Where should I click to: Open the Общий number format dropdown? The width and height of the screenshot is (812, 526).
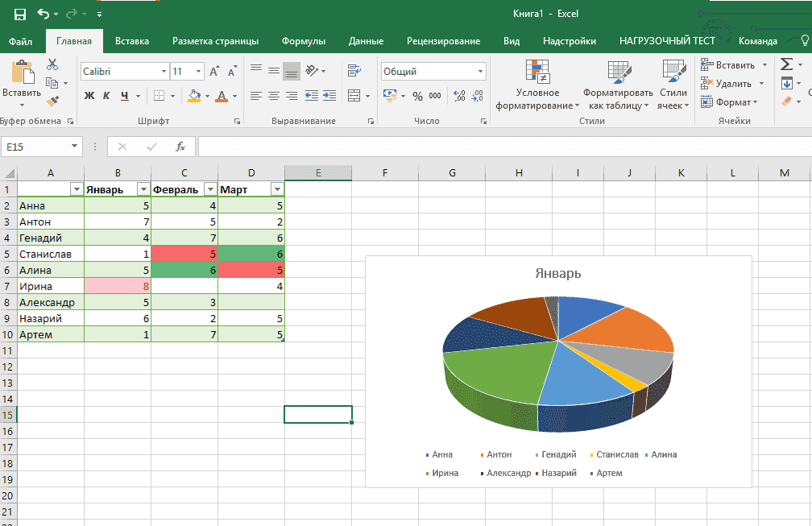tap(481, 71)
